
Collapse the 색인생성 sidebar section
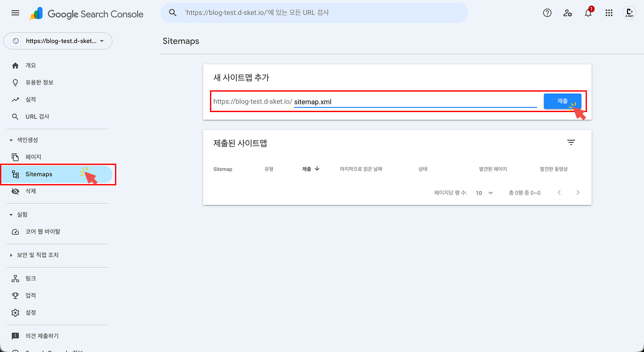[10, 139]
